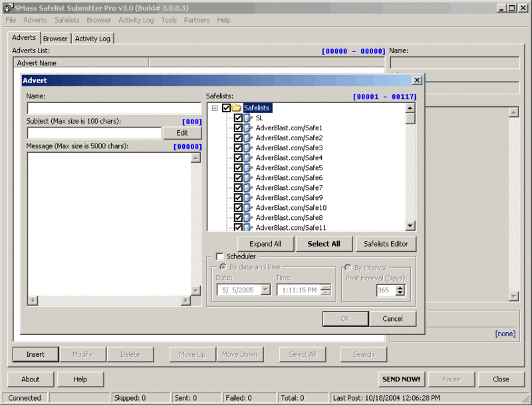Uncheck AdverBlast.com/Safe10 checkbox

(238, 208)
